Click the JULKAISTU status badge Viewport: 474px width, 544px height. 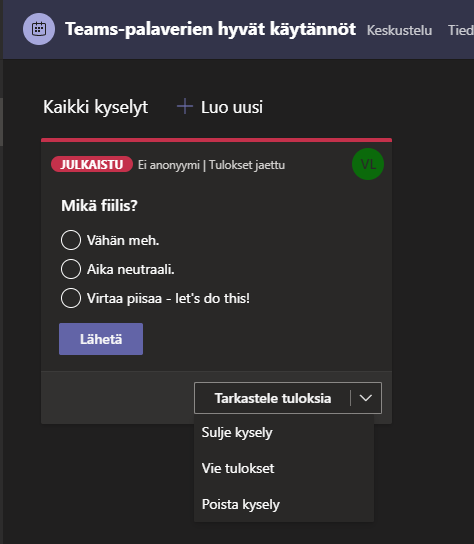(x=92, y=164)
